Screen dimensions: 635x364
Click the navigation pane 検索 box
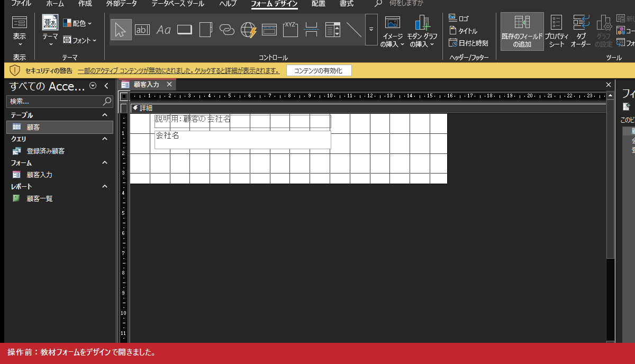pos(60,101)
